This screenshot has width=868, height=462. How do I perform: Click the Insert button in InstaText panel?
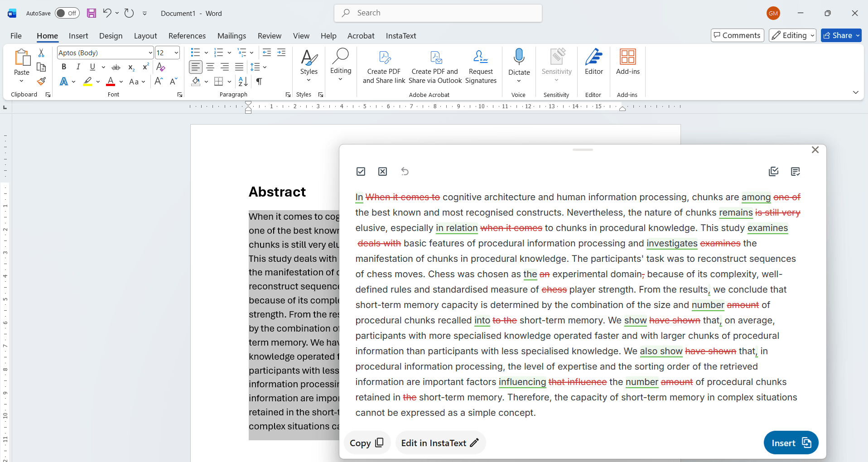(791, 443)
